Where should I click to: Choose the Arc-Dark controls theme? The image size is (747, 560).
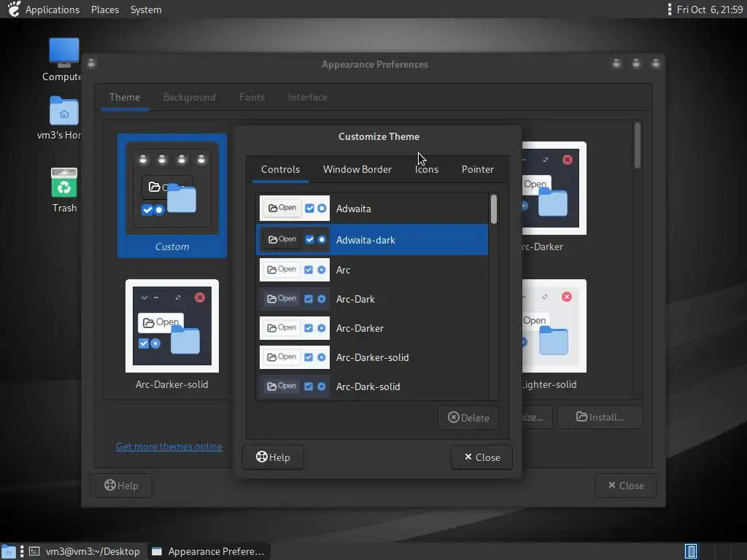point(372,299)
